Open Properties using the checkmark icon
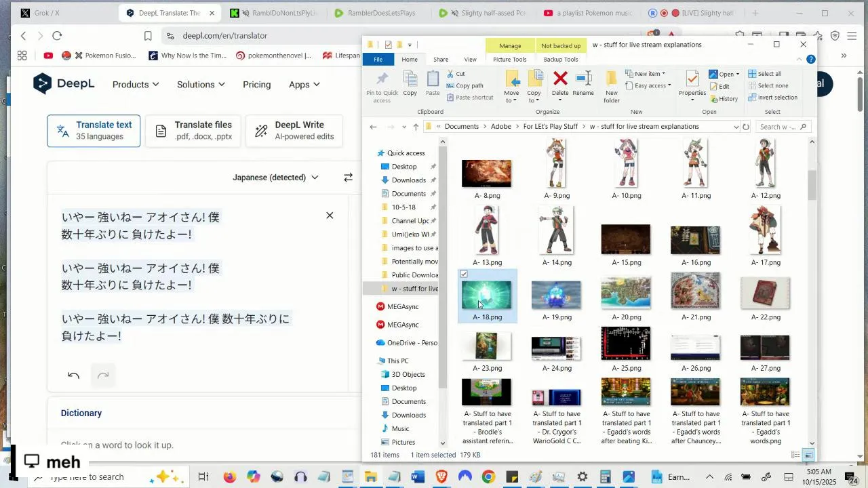 tap(692, 79)
